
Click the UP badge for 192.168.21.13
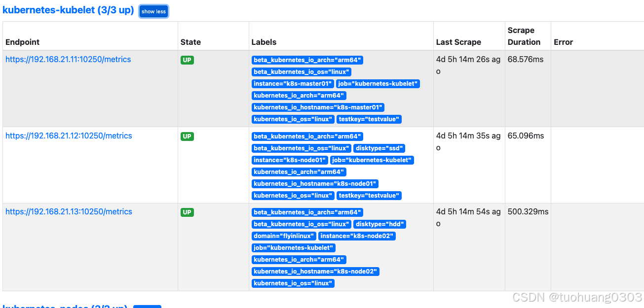(187, 212)
